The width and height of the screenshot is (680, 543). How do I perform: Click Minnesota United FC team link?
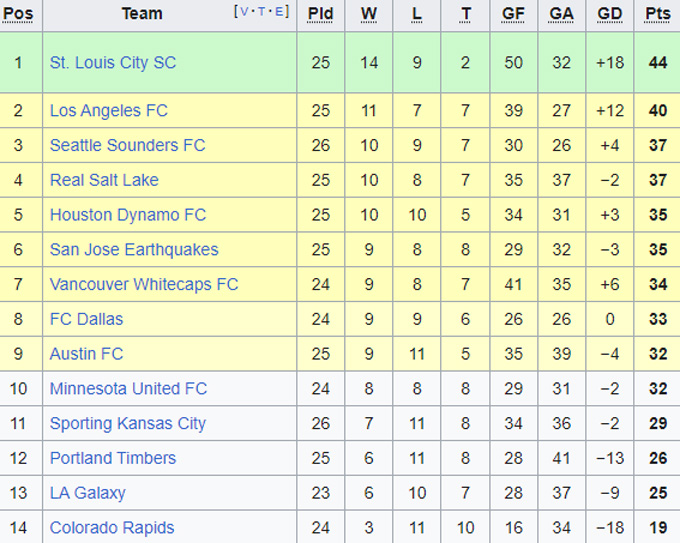click(129, 388)
